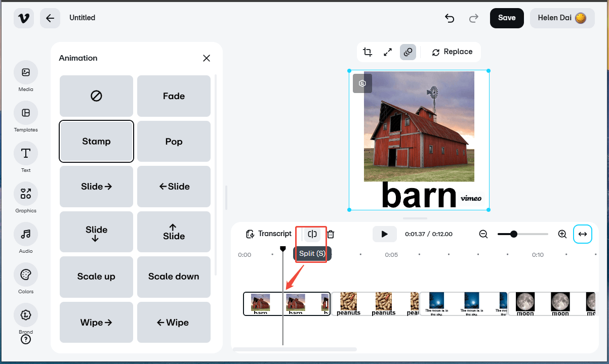Click the 0:01.37 / 0:12.00 time display
Viewport: 609px width, 364px height.
[429, 234]
